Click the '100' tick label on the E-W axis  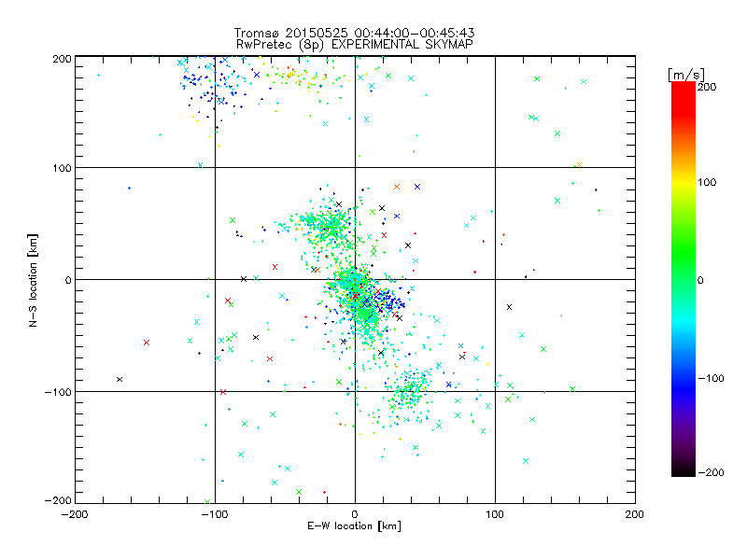[x=495, y=514]
